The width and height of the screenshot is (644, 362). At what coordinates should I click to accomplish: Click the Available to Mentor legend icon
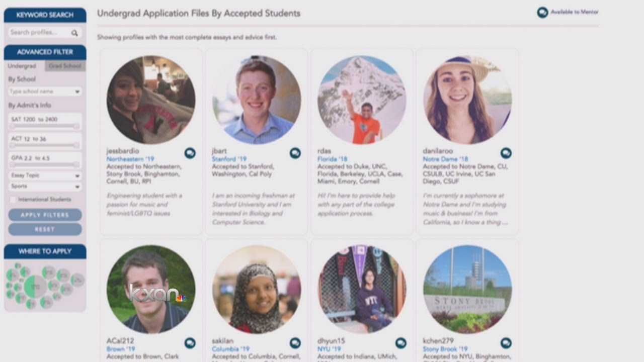coord(542,13)
